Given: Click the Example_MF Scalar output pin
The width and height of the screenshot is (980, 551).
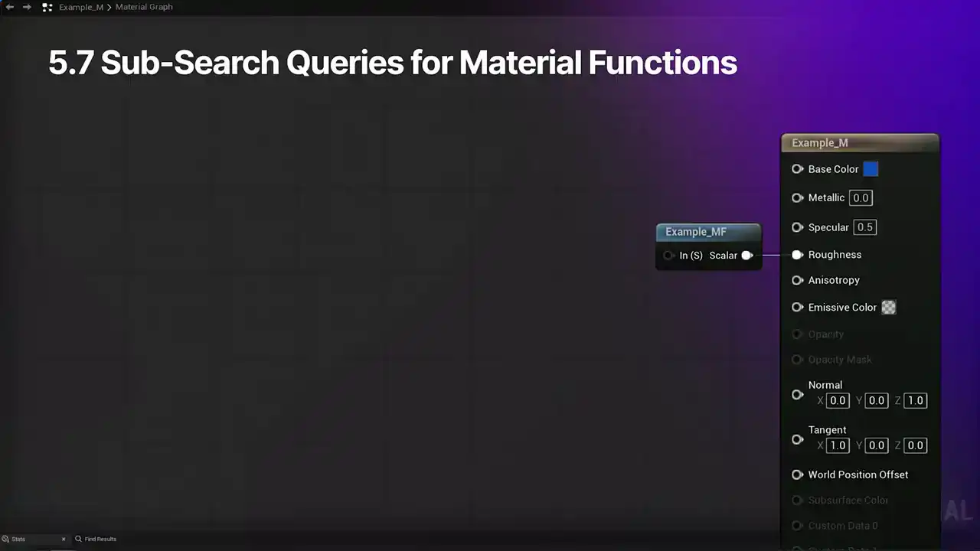Looking at the screenshot, I should [x=746, y=256].
